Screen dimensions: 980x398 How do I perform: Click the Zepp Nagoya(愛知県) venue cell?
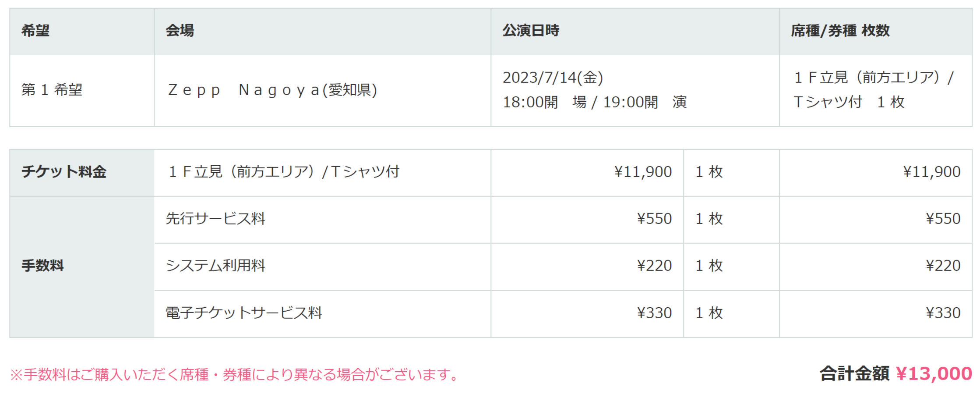[x=322, y=91]
